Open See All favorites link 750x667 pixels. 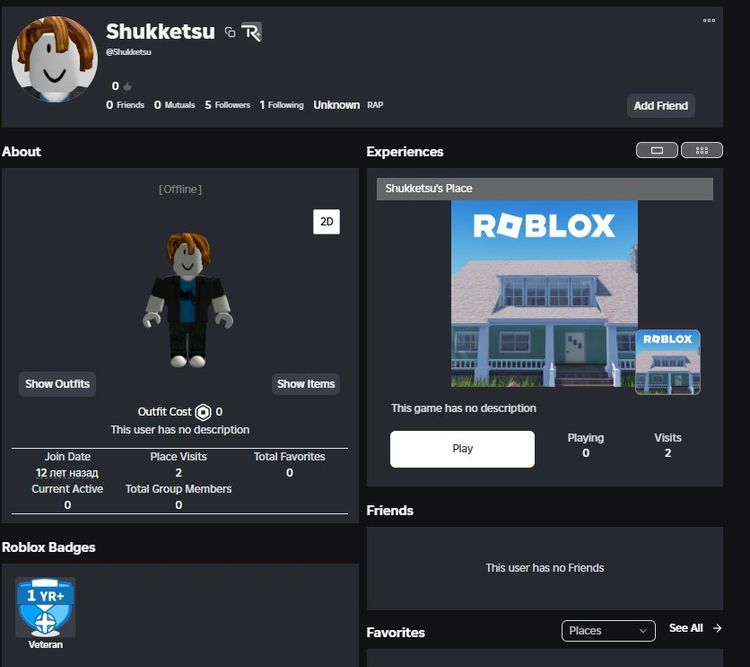pos(686,628)
